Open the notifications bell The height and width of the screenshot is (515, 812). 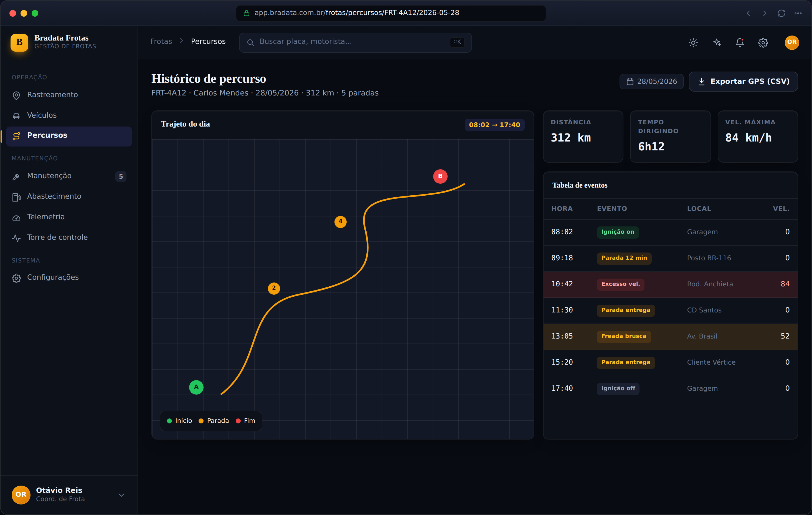coord(740,42)
